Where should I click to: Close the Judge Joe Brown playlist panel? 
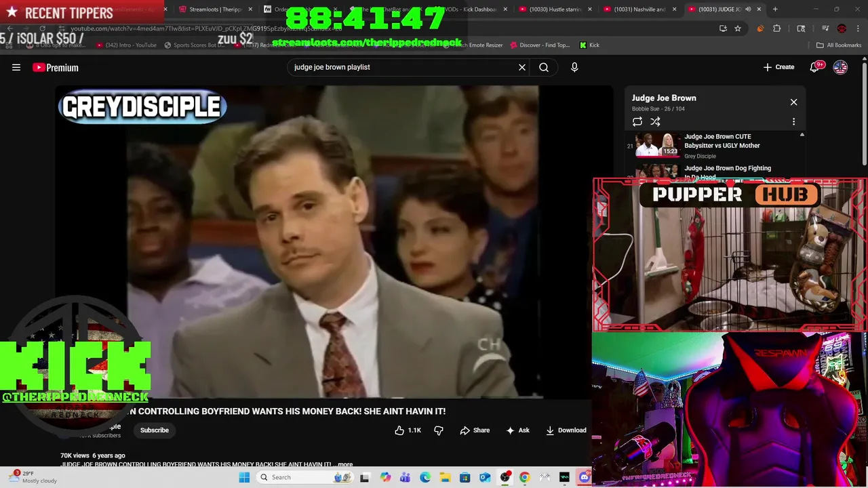(x=793, y=102)
